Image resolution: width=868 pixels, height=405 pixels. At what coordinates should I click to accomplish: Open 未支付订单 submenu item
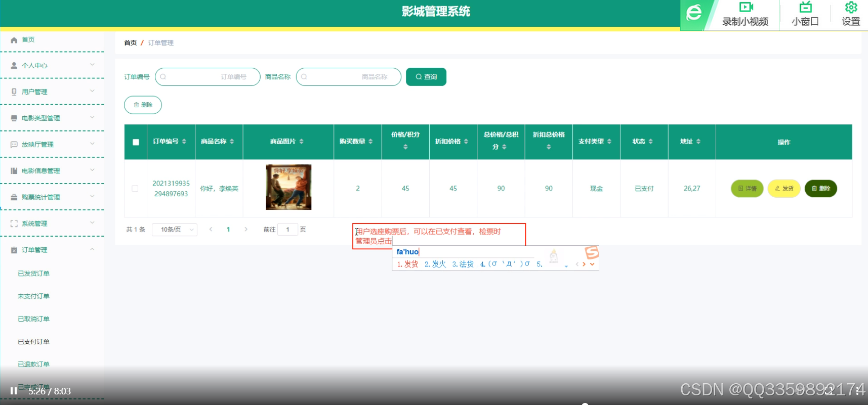tap(33, 296)
